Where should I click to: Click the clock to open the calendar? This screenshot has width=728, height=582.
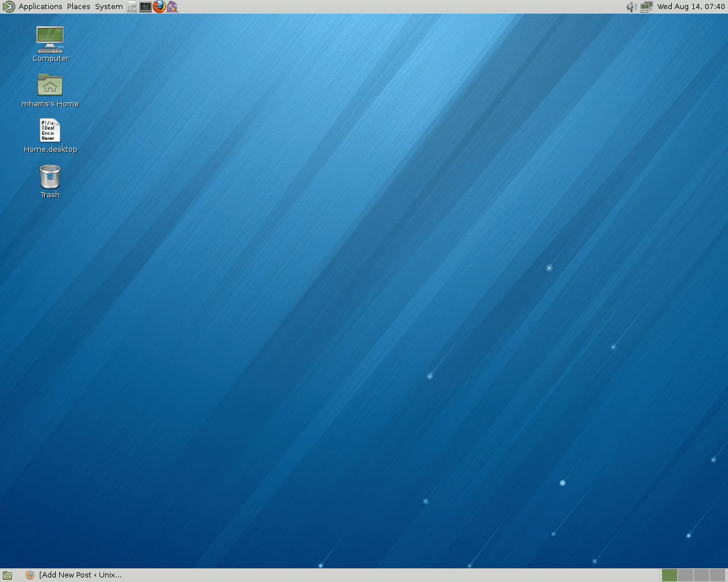(x=690, y=7)
